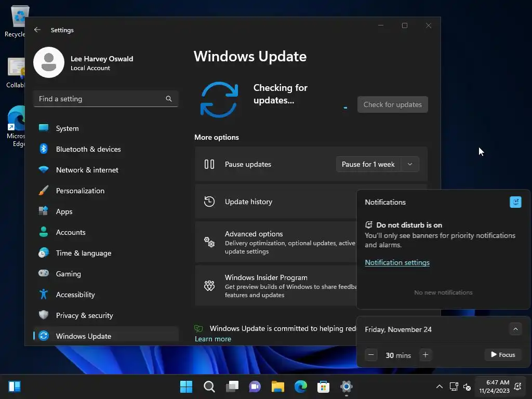This screenshot has height=399, width=532.
Task: Open the Widgets button on the taskbar
Action: click(15, 387)
